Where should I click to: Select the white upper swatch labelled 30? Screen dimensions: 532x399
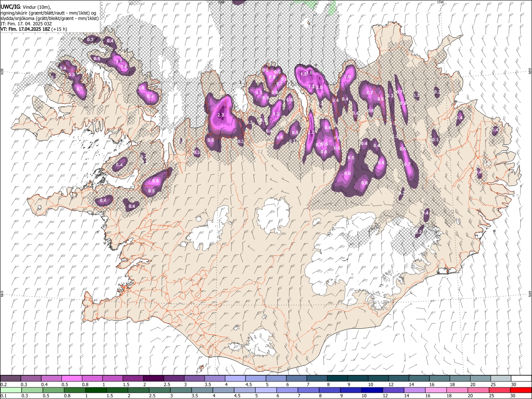tap(521, 379)
